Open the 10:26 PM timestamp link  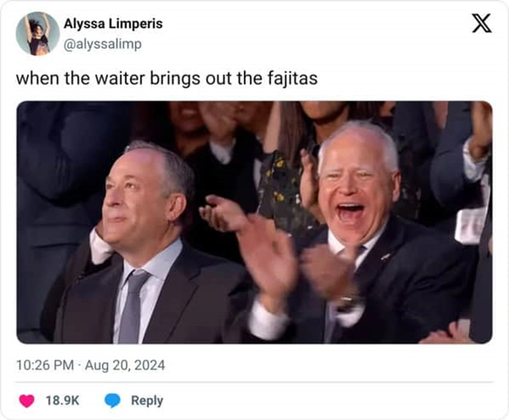click(45, 365)
